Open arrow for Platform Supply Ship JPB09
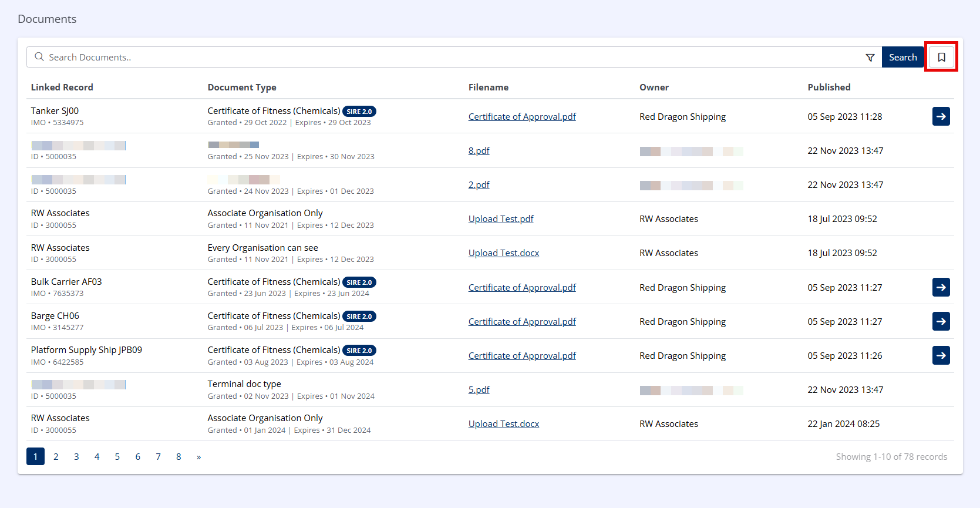The width and height of the screenshot is (980, 508). (941, 355)
